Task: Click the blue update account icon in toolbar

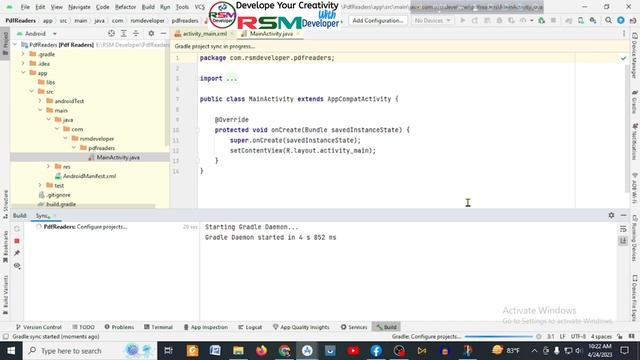Action: [x=621, y=20]
